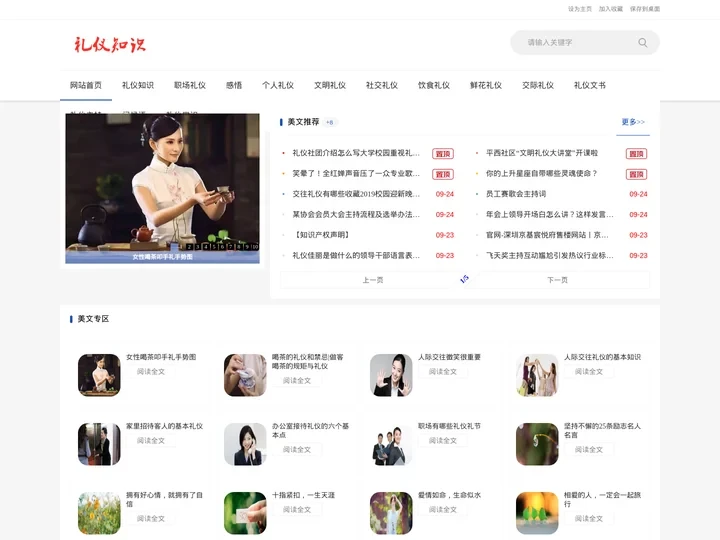Open thumbnail for 相爱的人，一定会一起旅行
720x540 pixels.
[x=537, y=513]
